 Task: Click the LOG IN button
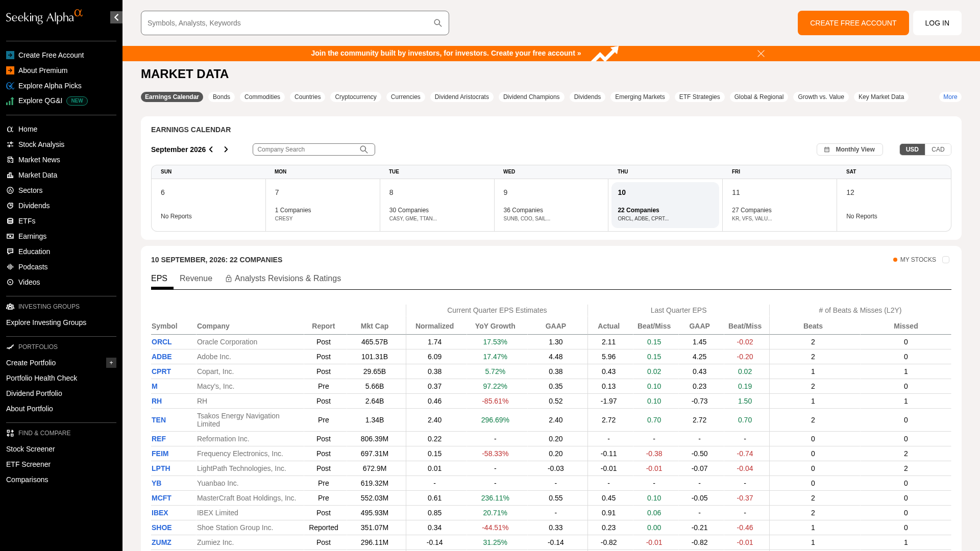[937, 23]
